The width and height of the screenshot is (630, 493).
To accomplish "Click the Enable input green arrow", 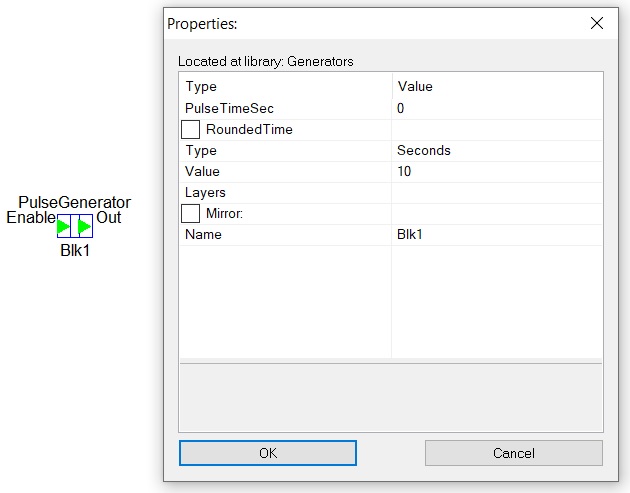I will (63, 227).
